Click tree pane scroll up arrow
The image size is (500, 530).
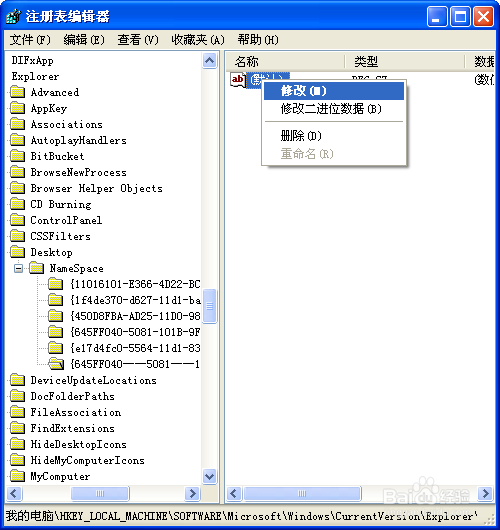click(x=210, y=61)
